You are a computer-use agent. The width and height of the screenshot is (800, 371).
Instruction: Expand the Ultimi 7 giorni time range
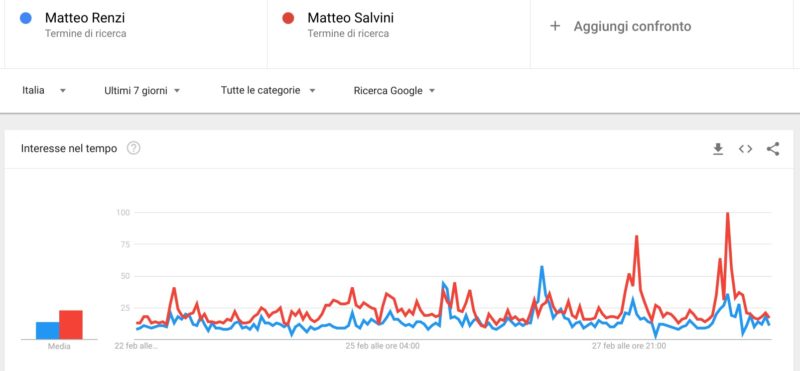(142, 91)
